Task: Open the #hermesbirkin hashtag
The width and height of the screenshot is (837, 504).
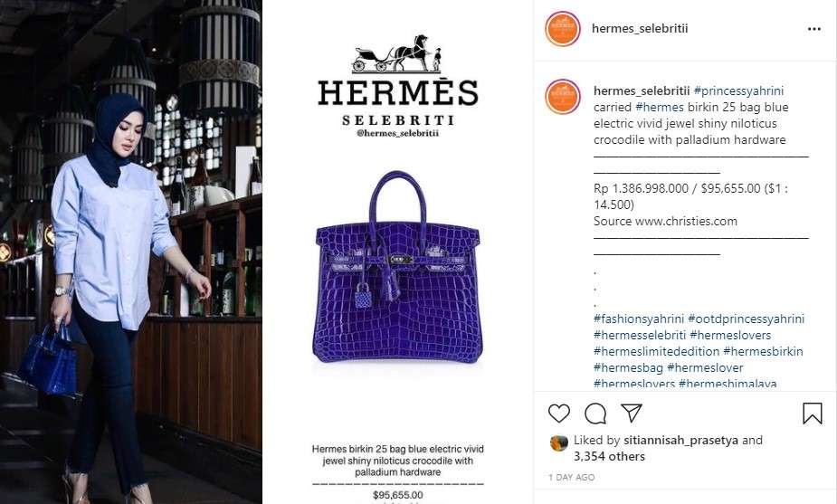Action: (x=763, y=351)
